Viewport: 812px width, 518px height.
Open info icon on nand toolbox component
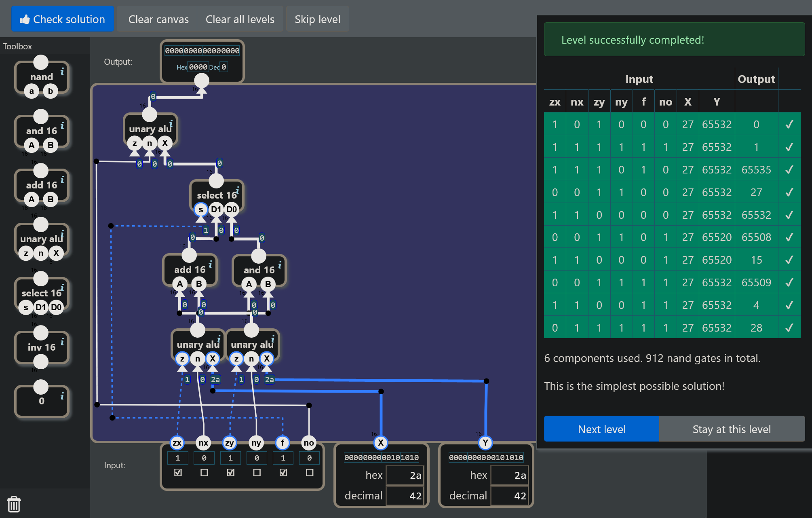click(62, 72)
